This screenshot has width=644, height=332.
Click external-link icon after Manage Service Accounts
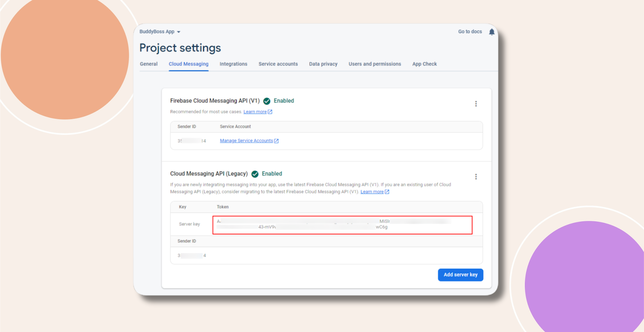click(276, 141)
